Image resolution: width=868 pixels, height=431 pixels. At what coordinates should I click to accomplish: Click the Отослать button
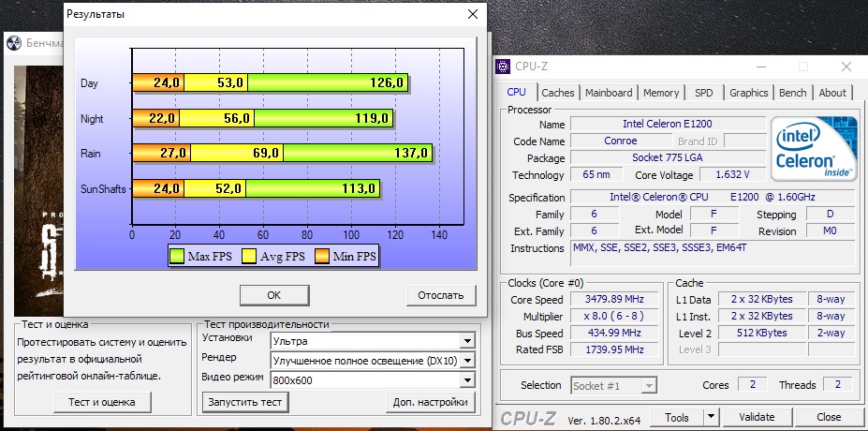441,295
